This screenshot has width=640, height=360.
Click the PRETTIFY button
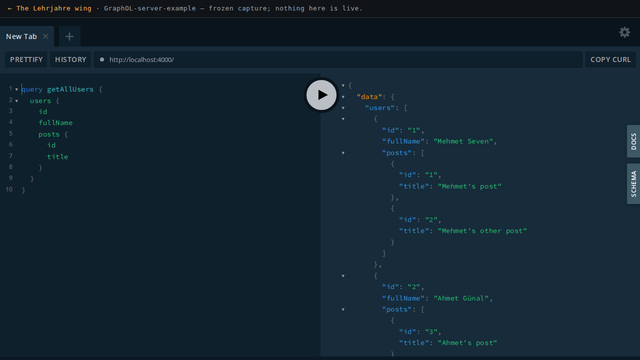(26, 60)
